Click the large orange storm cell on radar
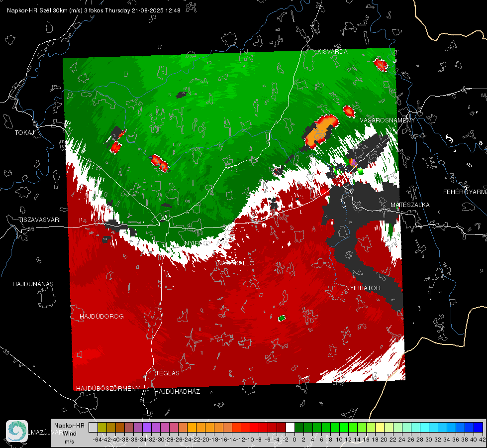This screenshot has width=487, height=448. point(321,130)
